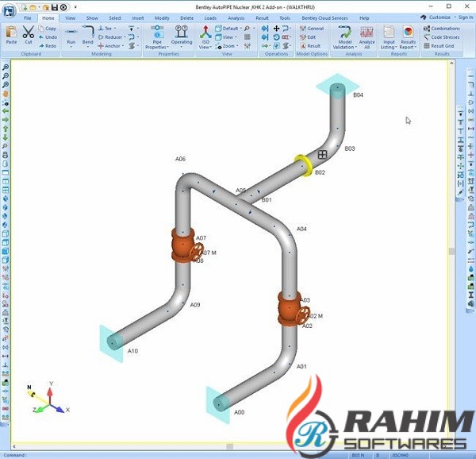Viewport: 476px width, 459px height.
Task: Click the Copy button in Clipboard
Action: point(48,29)
